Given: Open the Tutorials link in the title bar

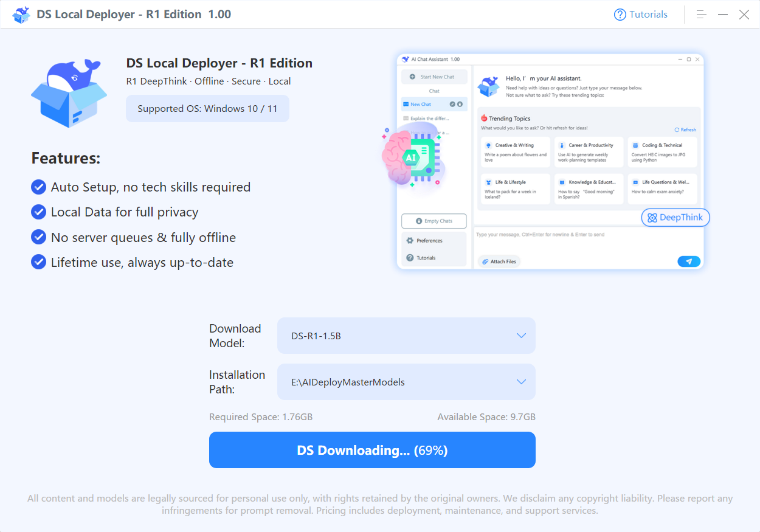Looking at the screenshot, I should pos(646,14).
